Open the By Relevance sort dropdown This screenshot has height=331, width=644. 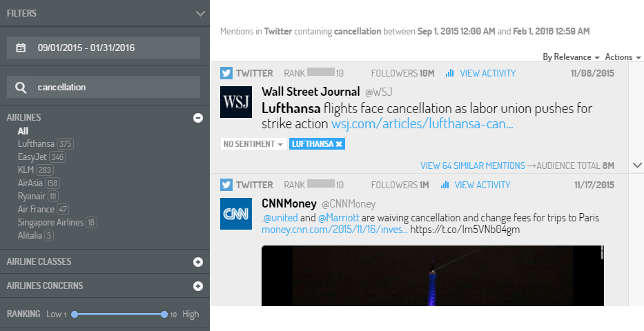click(x=571, y=57)
